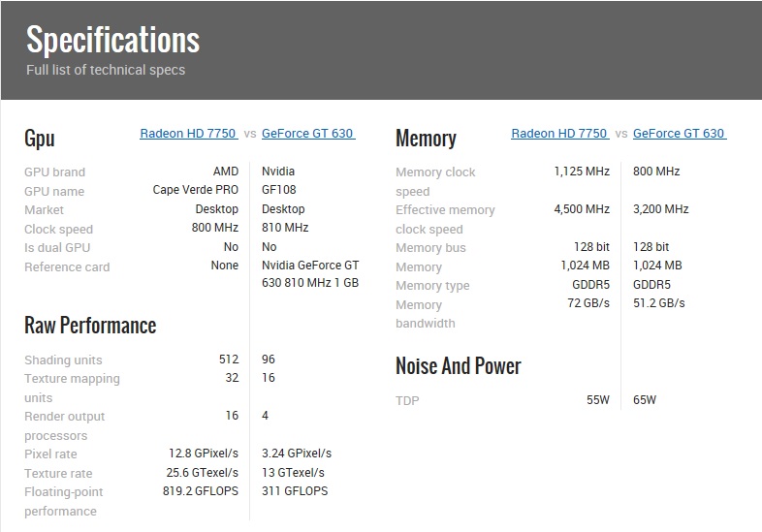Click the GF108 GPU name value
The image size is (762, 532).
tap(278, 191)
